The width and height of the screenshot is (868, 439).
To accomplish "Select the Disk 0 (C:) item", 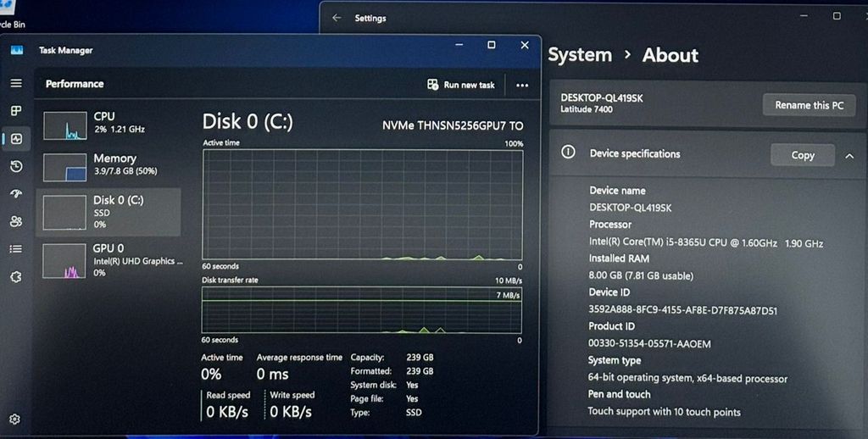I will pos(108,211).
